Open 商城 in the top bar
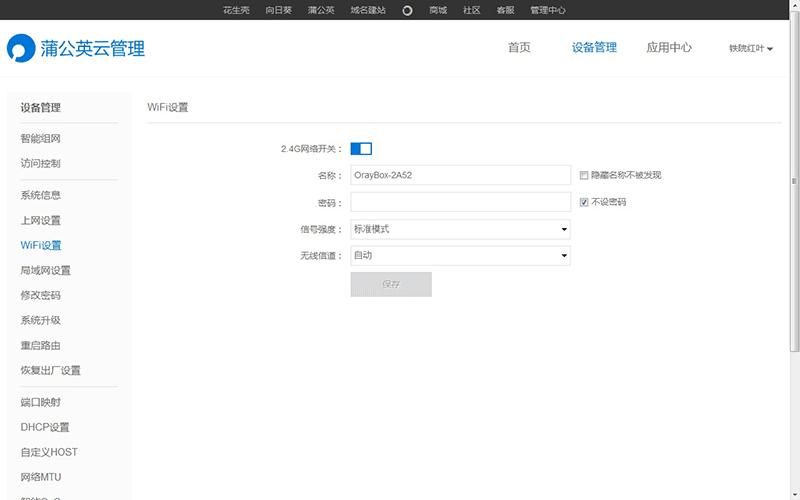 point(438,10)
